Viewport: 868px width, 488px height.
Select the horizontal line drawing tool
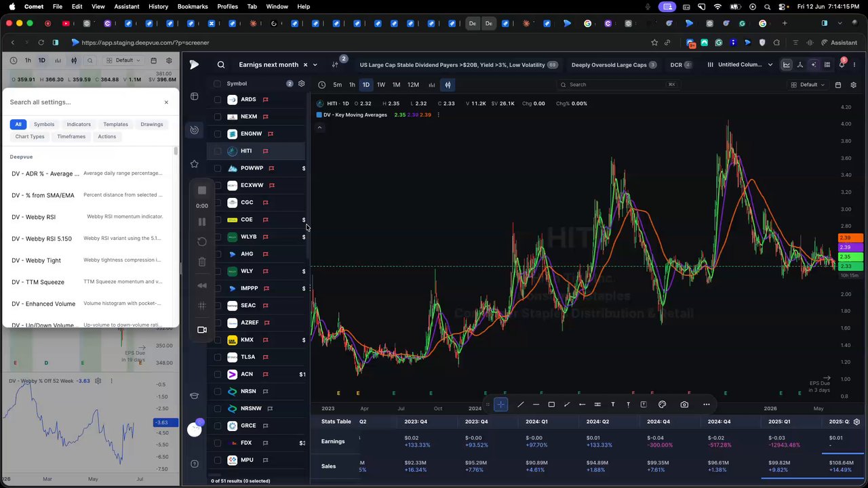tap(536, 405)
